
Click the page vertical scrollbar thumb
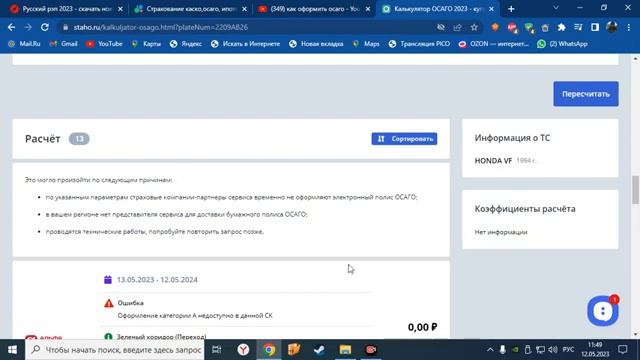pos(636,189)
